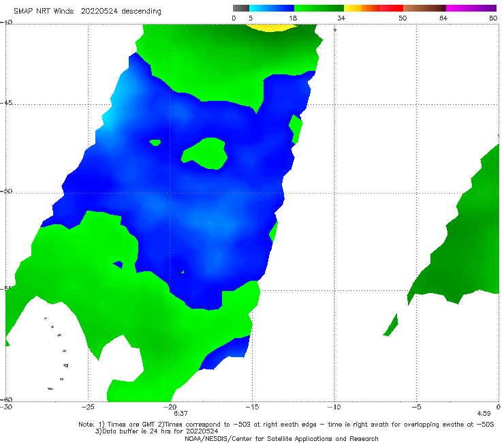This screenshot has height=443, width=504.
Task: Click the color bar label "34"
Action: [x=341, y=18]
